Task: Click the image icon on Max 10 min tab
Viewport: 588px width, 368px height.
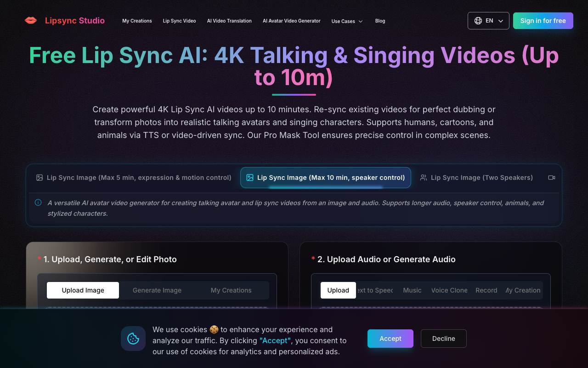Action: coord(250,178)
